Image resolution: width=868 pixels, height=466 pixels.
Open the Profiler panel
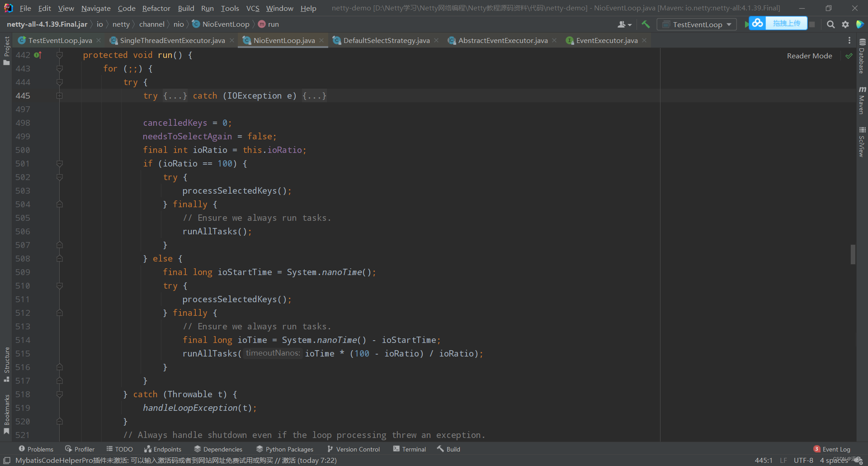tap(80, 449)
